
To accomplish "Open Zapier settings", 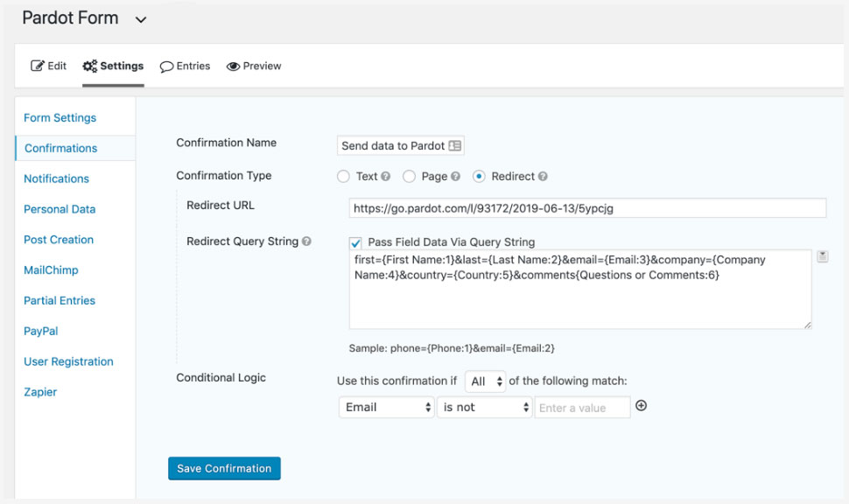I will [x=40, y=392].
